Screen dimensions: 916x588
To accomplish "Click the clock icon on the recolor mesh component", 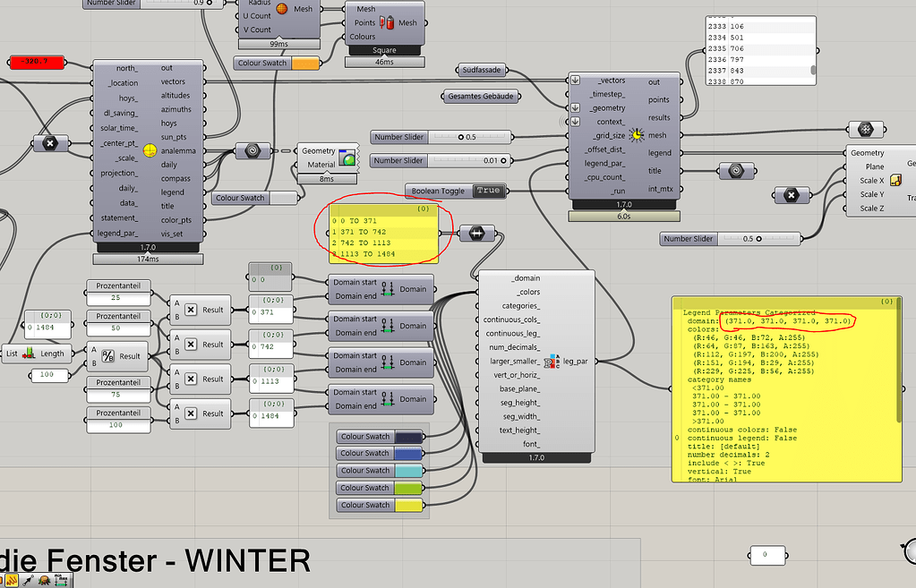I will 636,133.
